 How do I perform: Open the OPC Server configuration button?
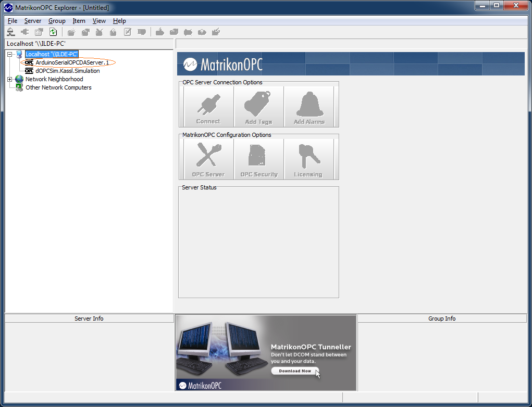[x=208, y=159]
